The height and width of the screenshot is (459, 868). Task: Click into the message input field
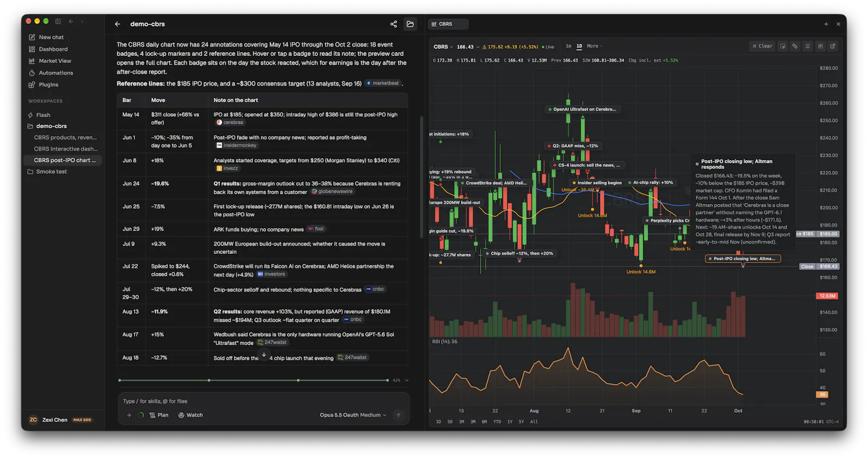(x=264, y=401)
